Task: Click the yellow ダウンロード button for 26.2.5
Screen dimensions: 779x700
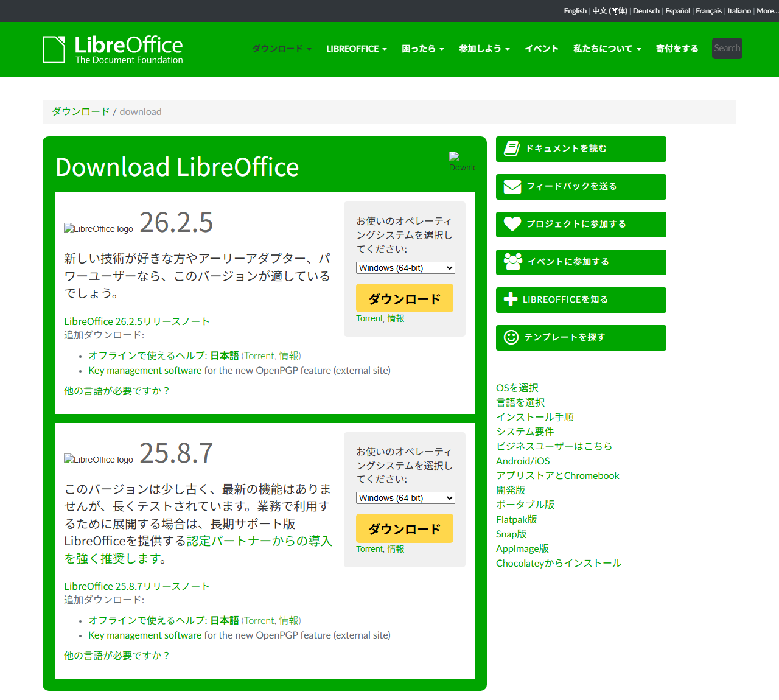Action: [x=405, y=298]
